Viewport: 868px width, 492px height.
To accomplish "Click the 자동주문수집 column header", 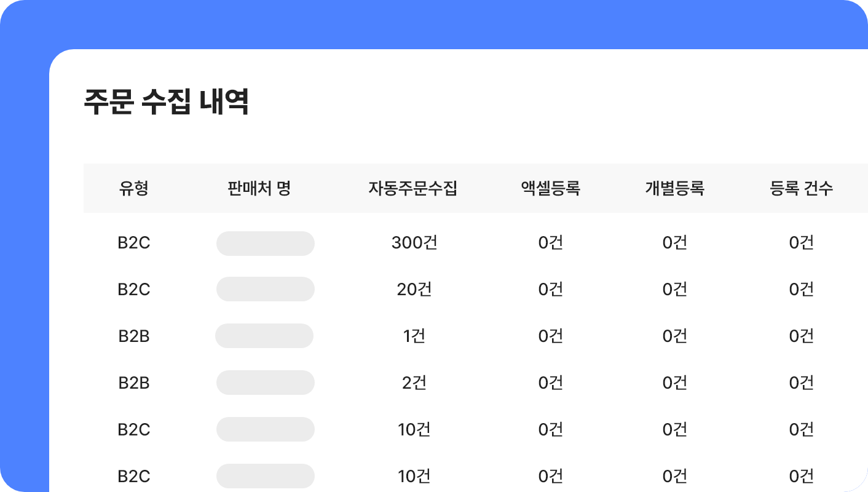I will (x=413, y=188).
